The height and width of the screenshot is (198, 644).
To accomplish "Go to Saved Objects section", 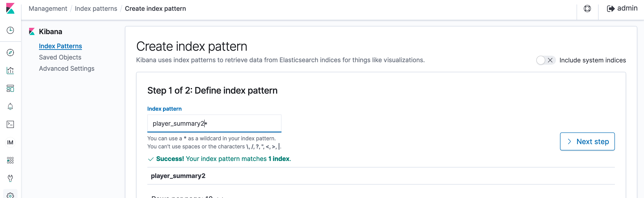I will [60, 57].
